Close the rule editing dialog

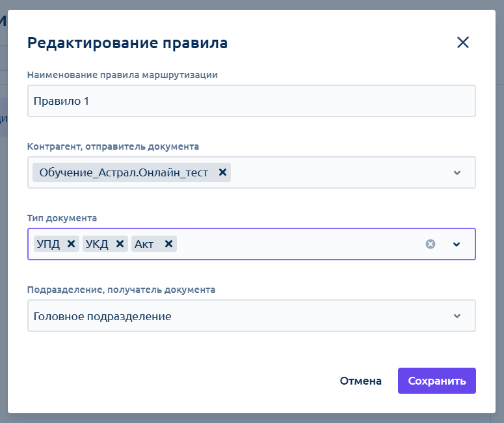pos(463,42)
